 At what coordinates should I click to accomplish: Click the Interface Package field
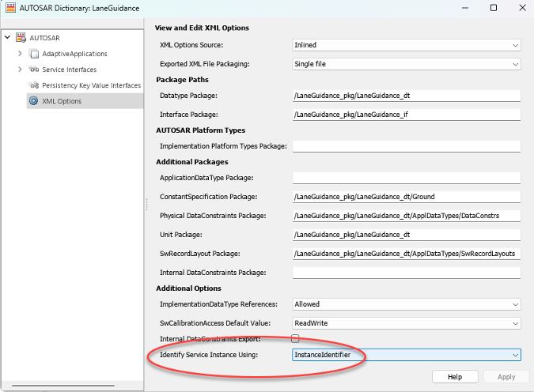(x=407, y=115)
